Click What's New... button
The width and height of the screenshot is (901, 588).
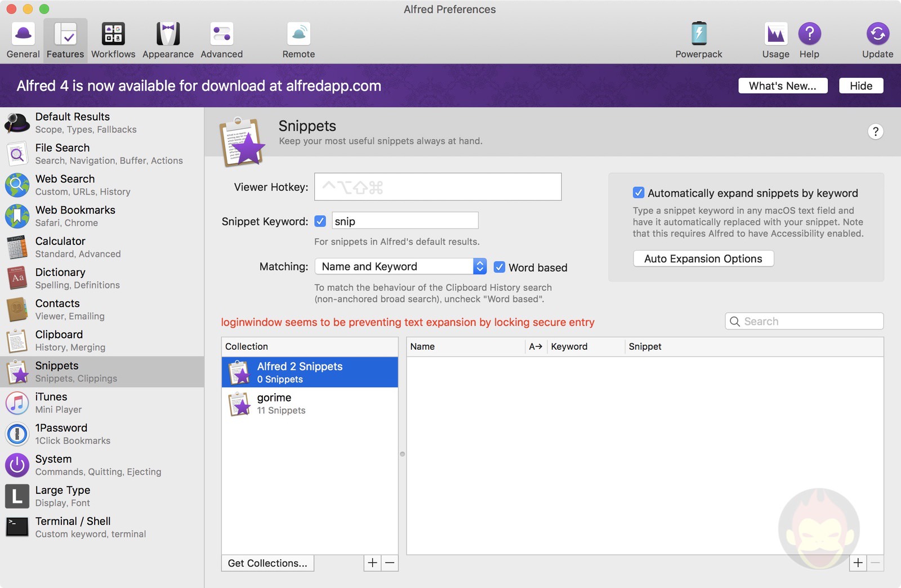(783, 86)
